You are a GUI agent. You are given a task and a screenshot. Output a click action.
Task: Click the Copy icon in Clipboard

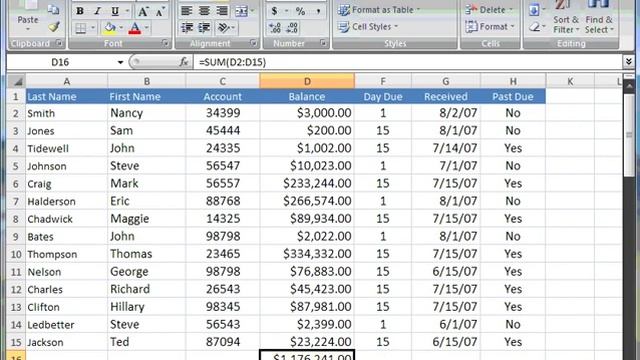(x=53, y=9)
